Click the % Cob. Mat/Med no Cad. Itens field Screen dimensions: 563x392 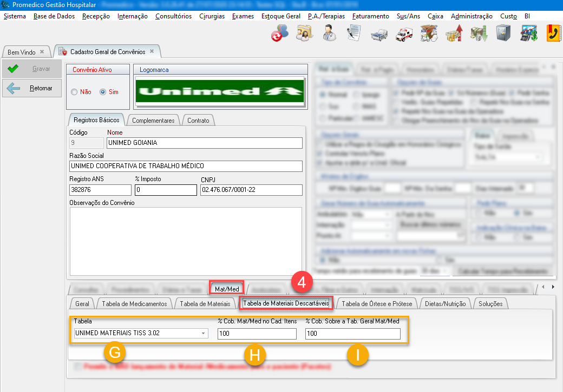pyautogui.click(x=257, y=334)
